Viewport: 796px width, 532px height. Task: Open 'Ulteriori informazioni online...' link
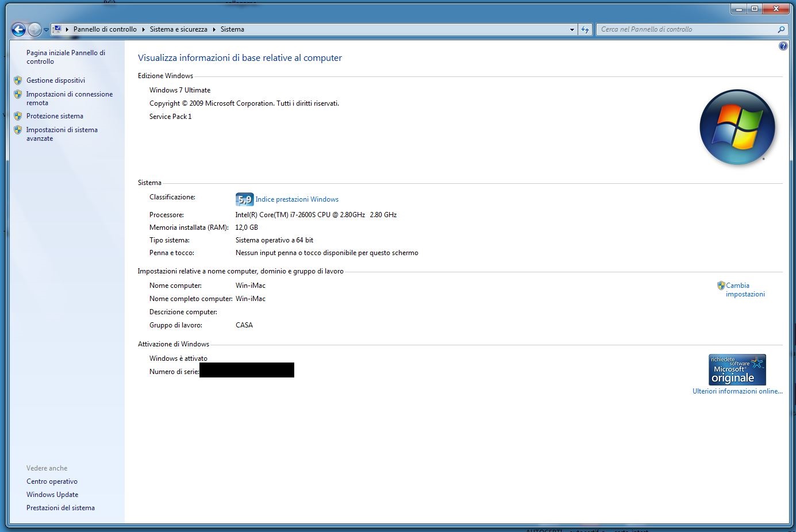(x=737, y=391)
